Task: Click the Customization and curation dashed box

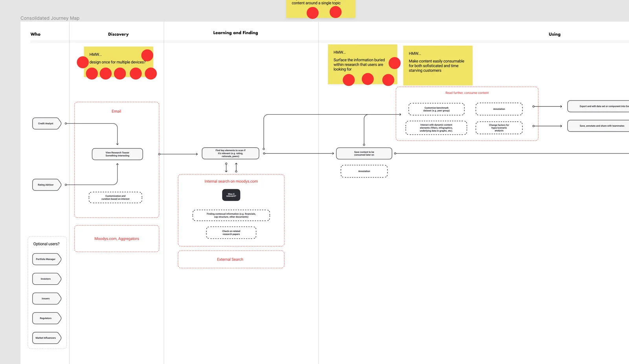Action: tap(115, 198)
